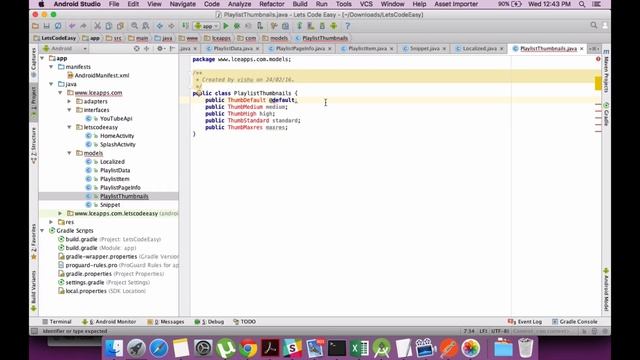Click red error indicator in editor gutter

point(598,59)
